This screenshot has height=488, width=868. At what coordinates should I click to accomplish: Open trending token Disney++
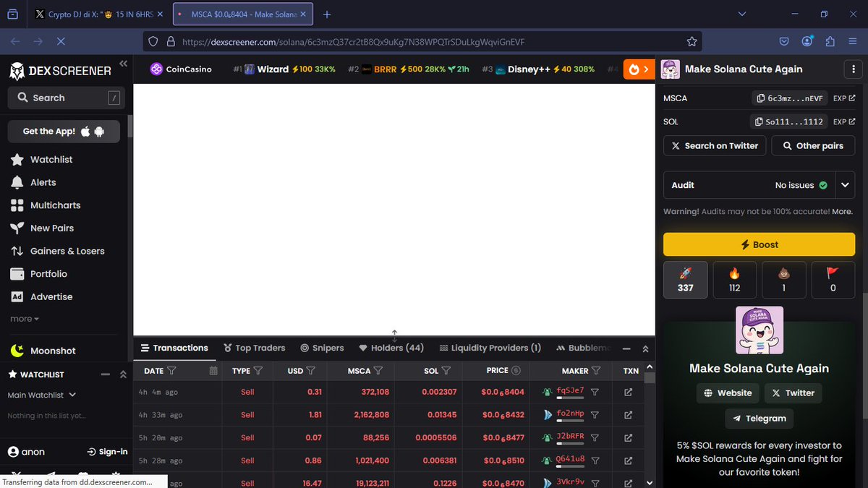[538, 69]
